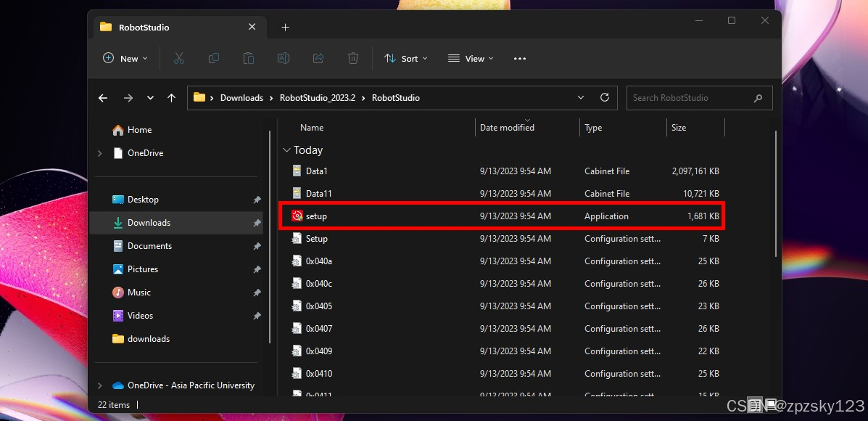Screen dimensions: 868x421
Task: Click the 2,097,161 KB size cell
Action: pos(695,171)
